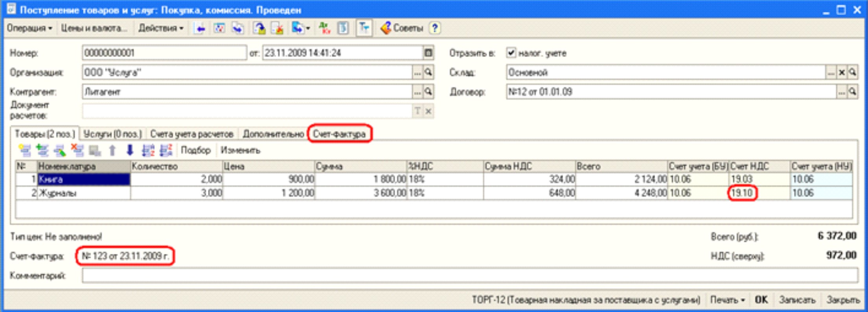Move row down blue arrow icon
The width and height of the screenshot is (868, 312).
pyautogui.click(x=130, y=150)
